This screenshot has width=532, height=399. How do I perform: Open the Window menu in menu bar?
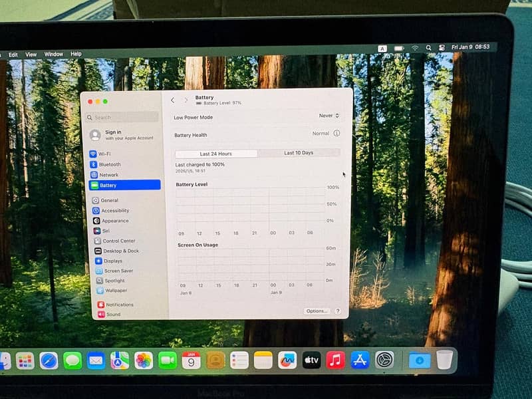click(x=54, y=54)
